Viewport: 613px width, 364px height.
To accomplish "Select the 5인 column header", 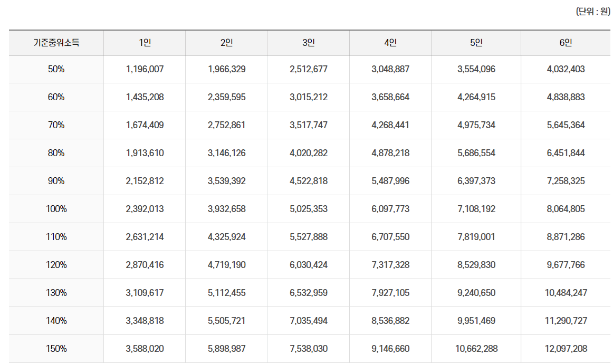I will pos(476,43).
